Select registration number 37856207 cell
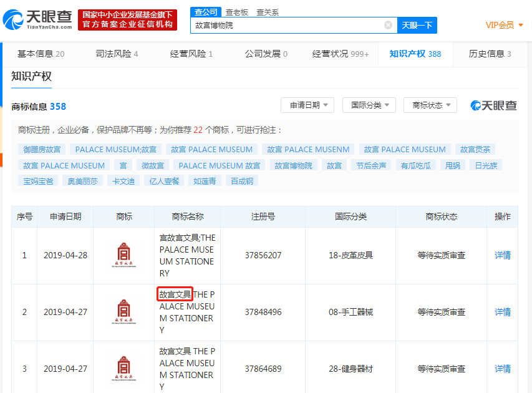 (x=263, y=255)
